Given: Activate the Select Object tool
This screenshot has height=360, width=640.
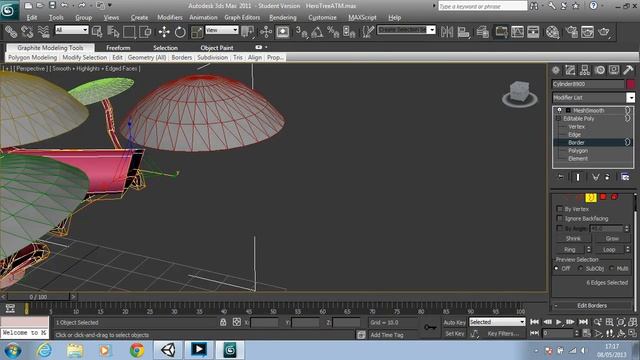Looking at the screenshot, I should 97,31.
